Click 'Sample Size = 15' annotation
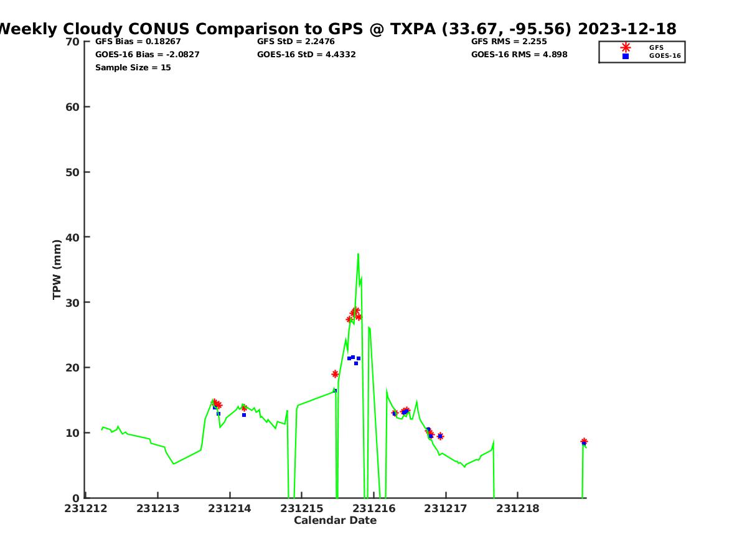Image resolution: width=747 pixels, height=560 pixels. 133,68
